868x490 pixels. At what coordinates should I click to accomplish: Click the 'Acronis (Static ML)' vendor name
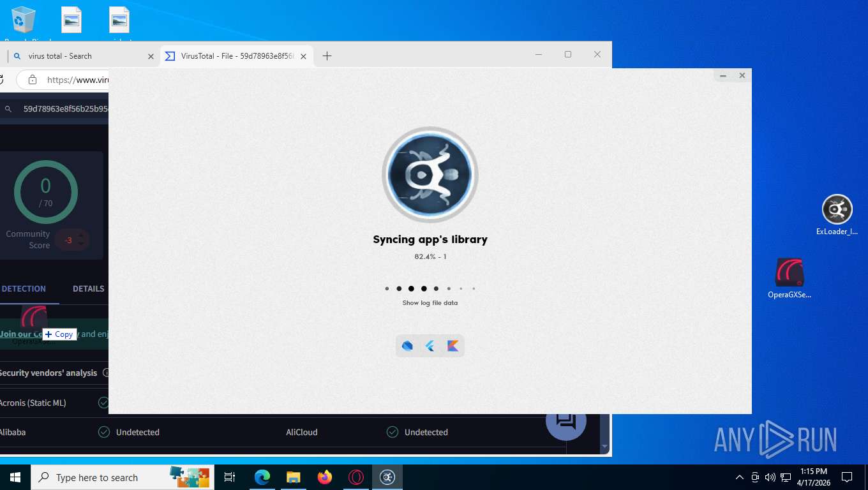coord(33,403)
